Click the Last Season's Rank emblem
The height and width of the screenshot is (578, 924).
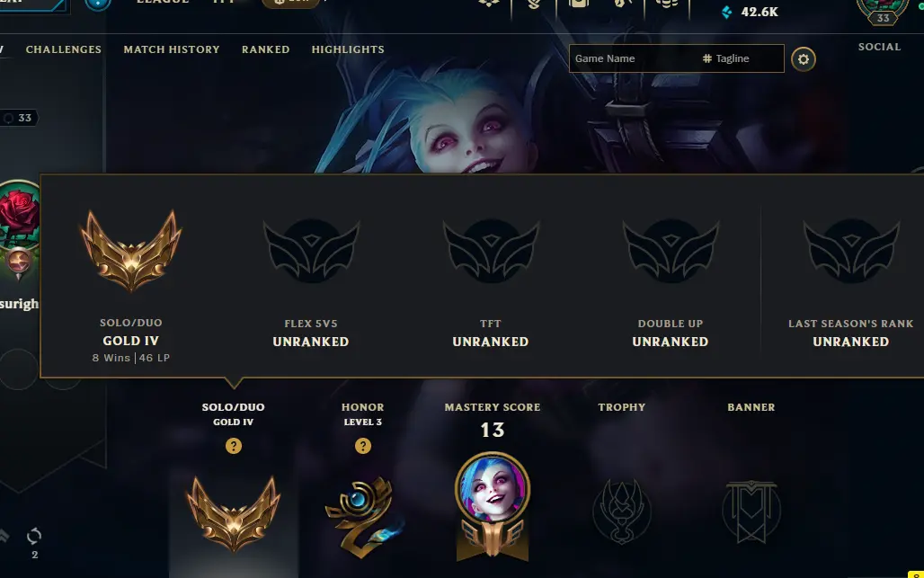(x=851, y=251)
